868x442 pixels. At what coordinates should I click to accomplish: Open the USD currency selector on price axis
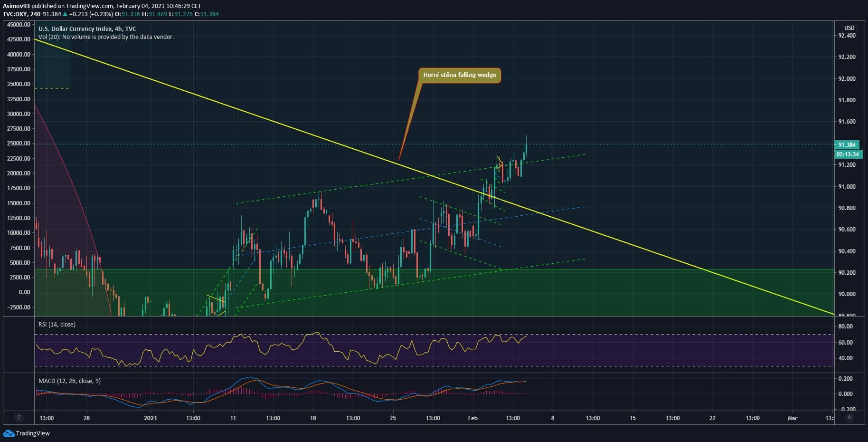click(x=849, y=28)
